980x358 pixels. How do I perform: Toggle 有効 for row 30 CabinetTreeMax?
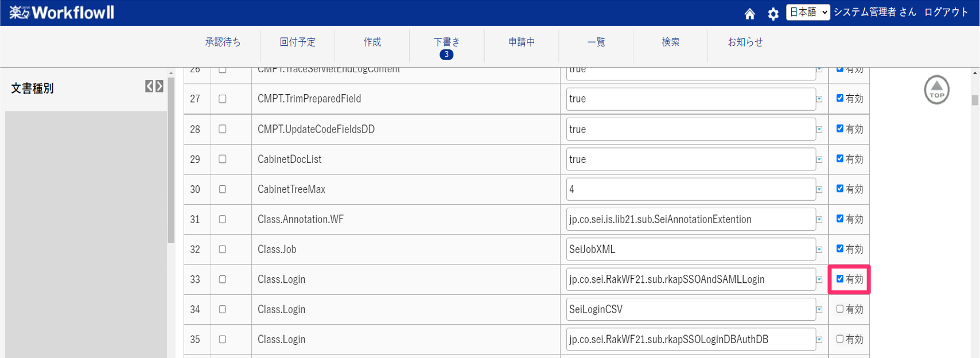pos(840,188)
